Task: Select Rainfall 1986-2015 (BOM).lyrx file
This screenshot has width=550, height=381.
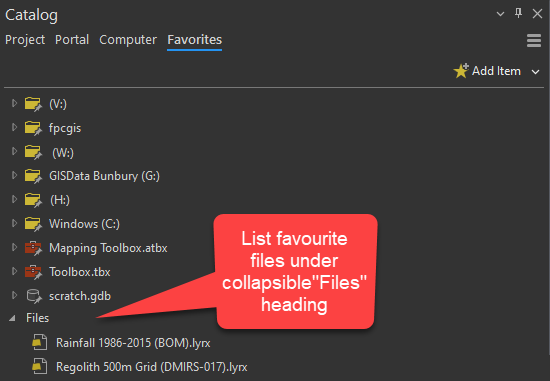Action: click(x=133, y=343)
